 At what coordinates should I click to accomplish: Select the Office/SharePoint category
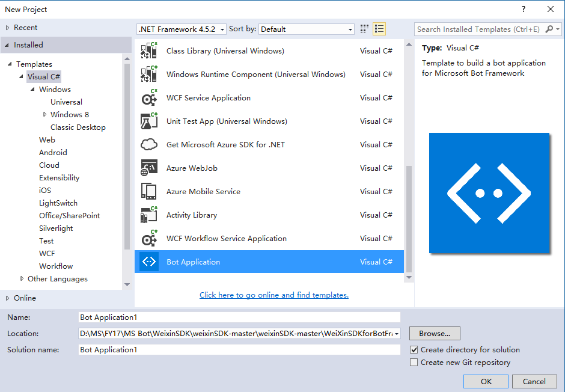(70, 215)
